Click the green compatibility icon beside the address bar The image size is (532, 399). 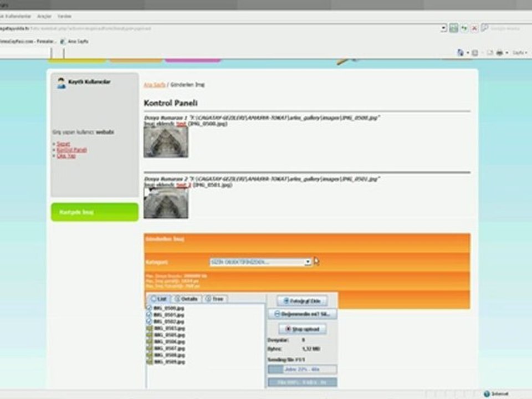(454, 28)
